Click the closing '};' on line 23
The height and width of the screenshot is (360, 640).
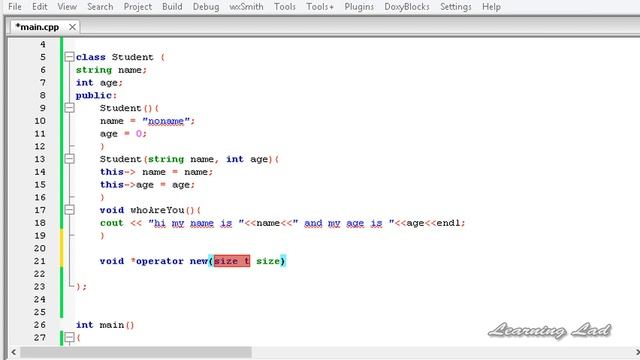81,287
